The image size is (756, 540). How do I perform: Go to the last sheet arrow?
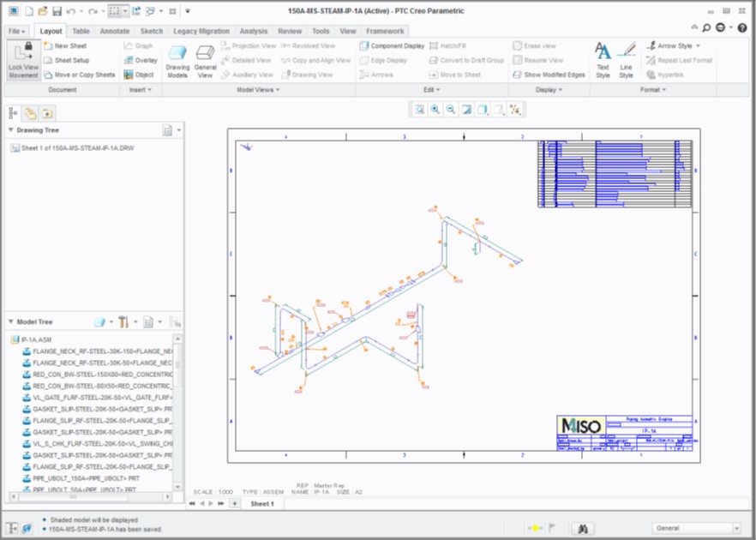[x=221, y=503]
